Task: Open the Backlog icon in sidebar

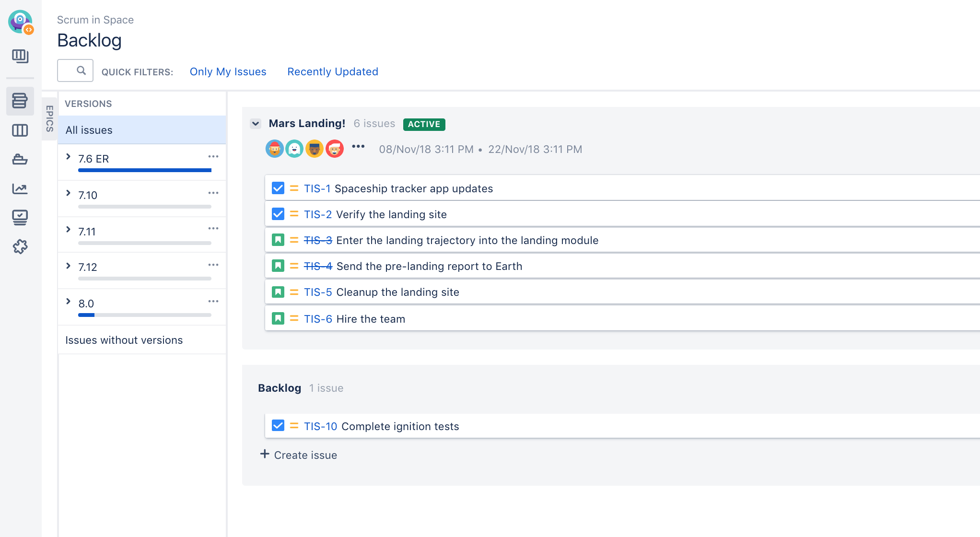Action: (20, 101)
